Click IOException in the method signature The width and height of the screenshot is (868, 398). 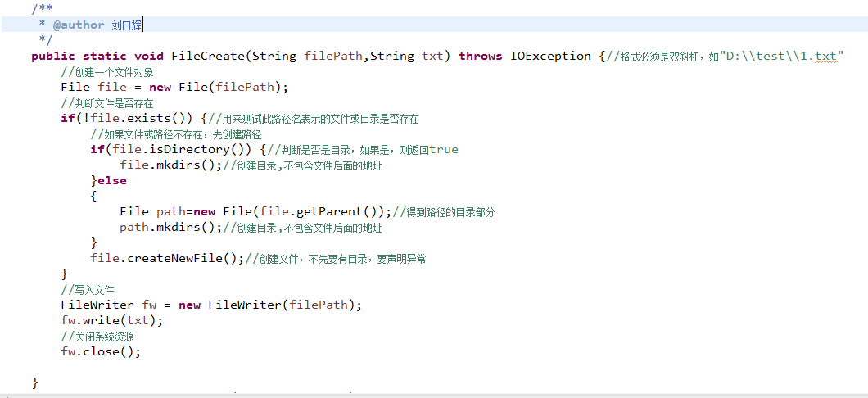click(551, 56)
